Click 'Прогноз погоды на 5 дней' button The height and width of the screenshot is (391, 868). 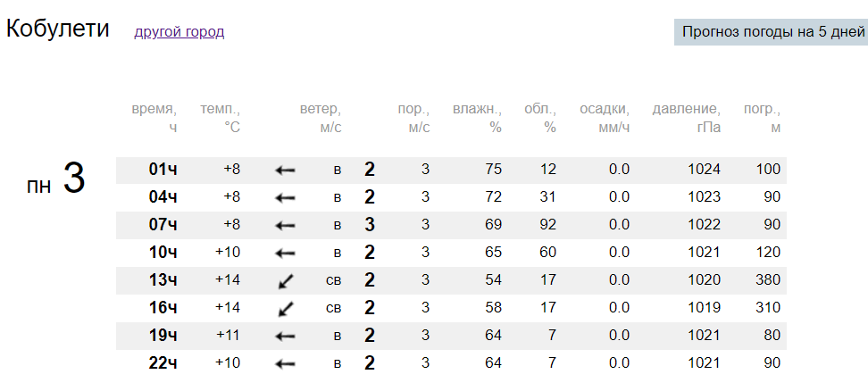pyautogui.click(x=772, y=31)
